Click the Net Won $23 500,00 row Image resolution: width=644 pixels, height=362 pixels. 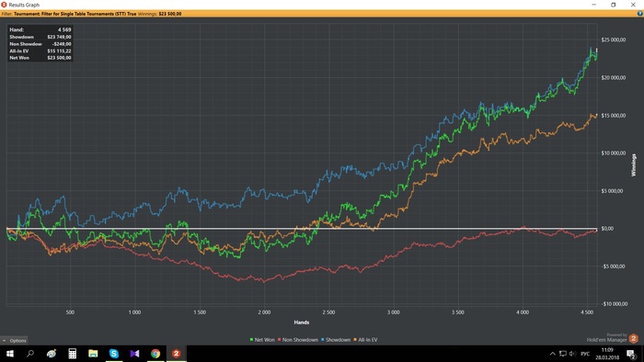(x=40, y=58)
